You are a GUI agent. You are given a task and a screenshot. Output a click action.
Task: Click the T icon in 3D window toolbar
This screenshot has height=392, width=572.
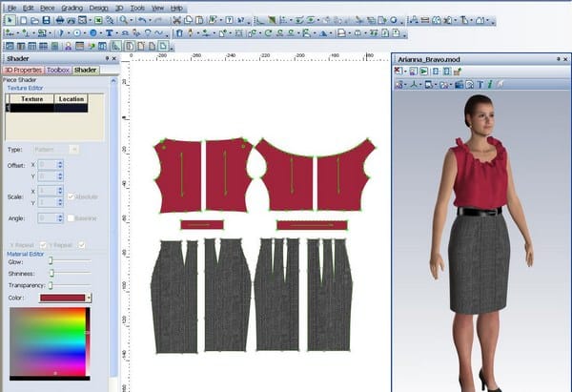tap(480, 85)
